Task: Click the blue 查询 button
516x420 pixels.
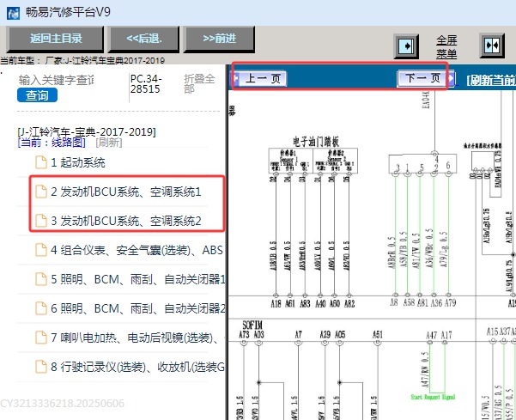Action: (x=37, y=95)
